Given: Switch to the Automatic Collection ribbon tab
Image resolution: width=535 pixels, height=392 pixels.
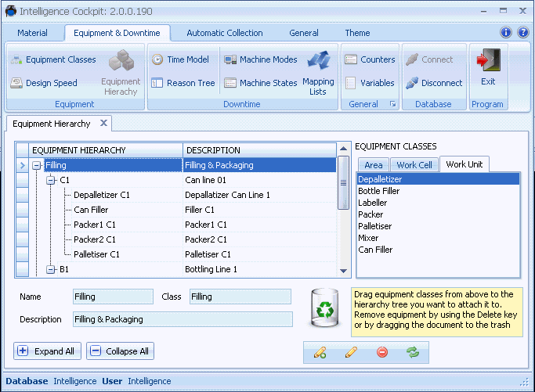Looking at the screenshot, I should pos(225,33).
